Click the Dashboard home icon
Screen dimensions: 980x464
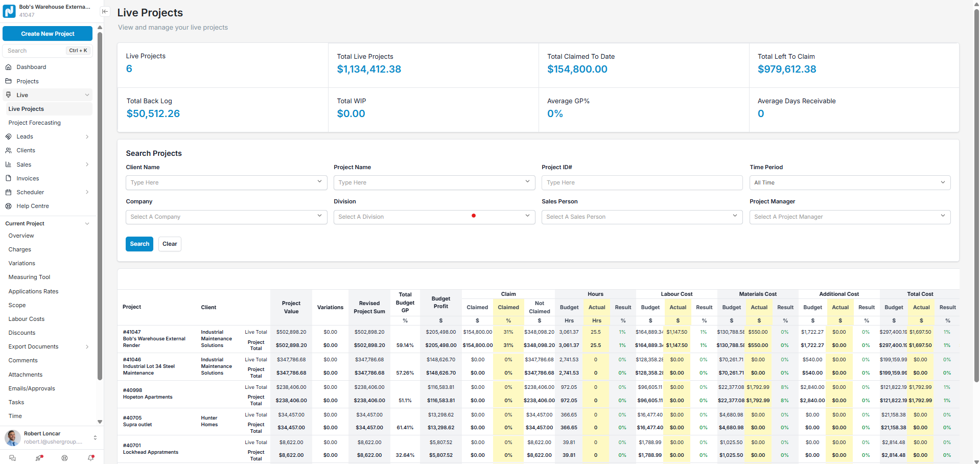8,67
